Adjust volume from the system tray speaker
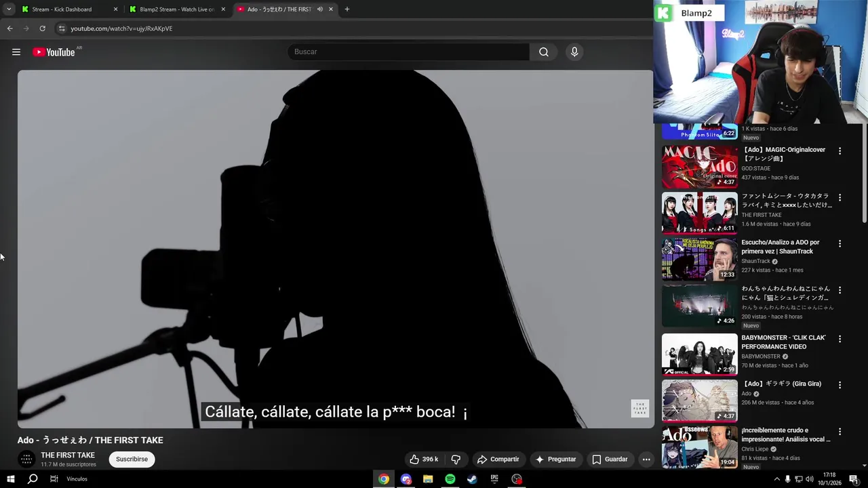868x488 pixels. tap(809, 479)
